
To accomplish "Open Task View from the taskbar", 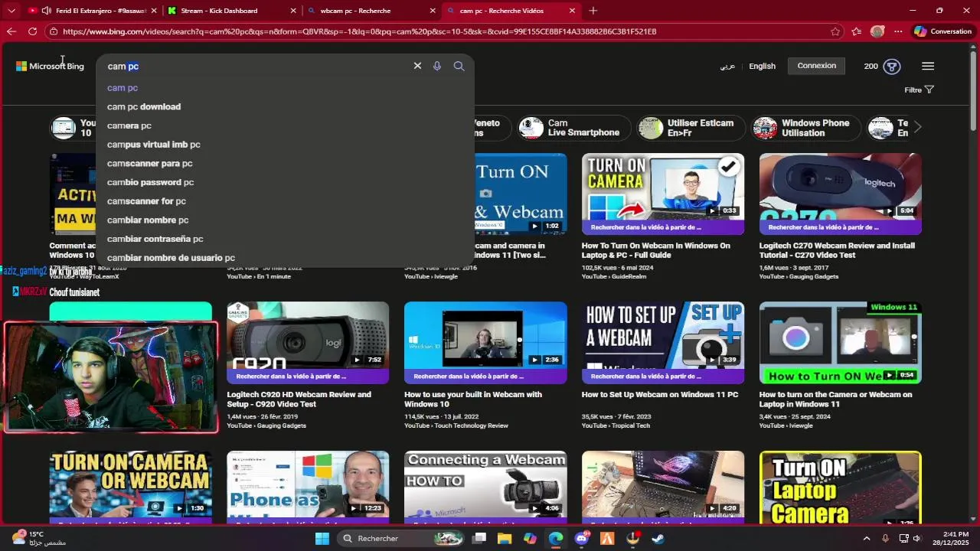I will click(x=479, y=539).
